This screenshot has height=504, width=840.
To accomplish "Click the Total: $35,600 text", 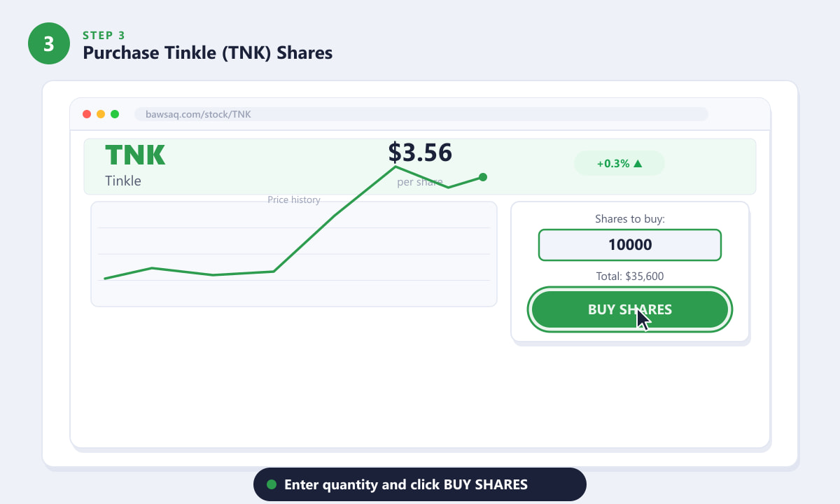I will (630, 276).
